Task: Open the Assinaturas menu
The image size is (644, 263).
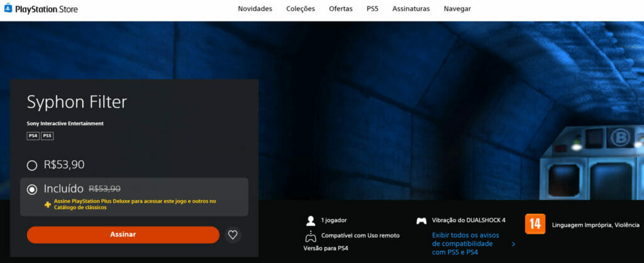Action: pyautogui.click(x=411, y=9)
